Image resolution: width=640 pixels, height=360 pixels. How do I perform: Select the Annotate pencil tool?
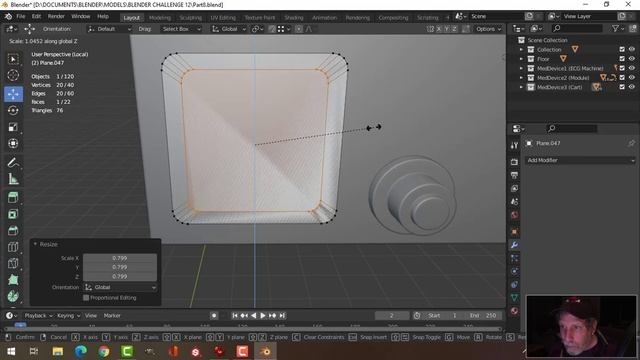click(13, 162)
